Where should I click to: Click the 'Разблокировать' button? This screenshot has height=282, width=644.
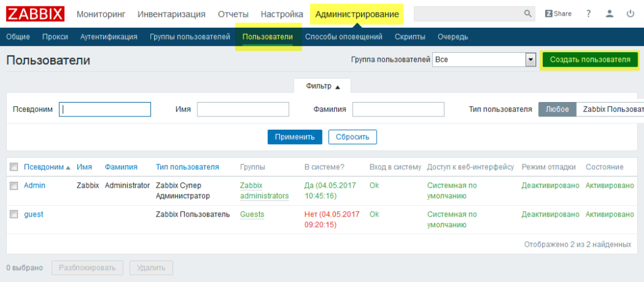(x=87, y=268)
